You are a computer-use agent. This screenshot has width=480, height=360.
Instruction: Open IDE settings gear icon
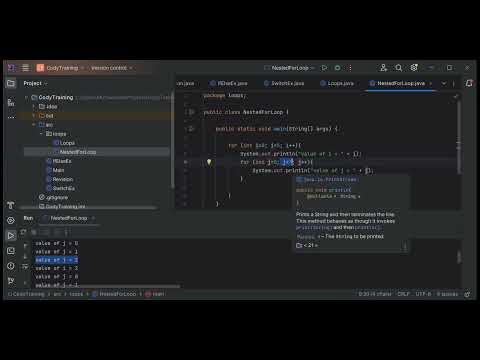414,68
